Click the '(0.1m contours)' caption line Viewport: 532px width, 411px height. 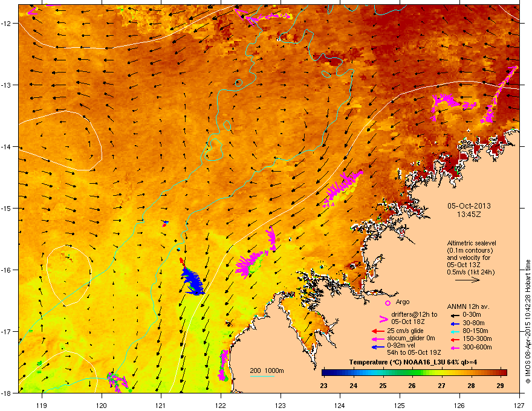[470, 251]
